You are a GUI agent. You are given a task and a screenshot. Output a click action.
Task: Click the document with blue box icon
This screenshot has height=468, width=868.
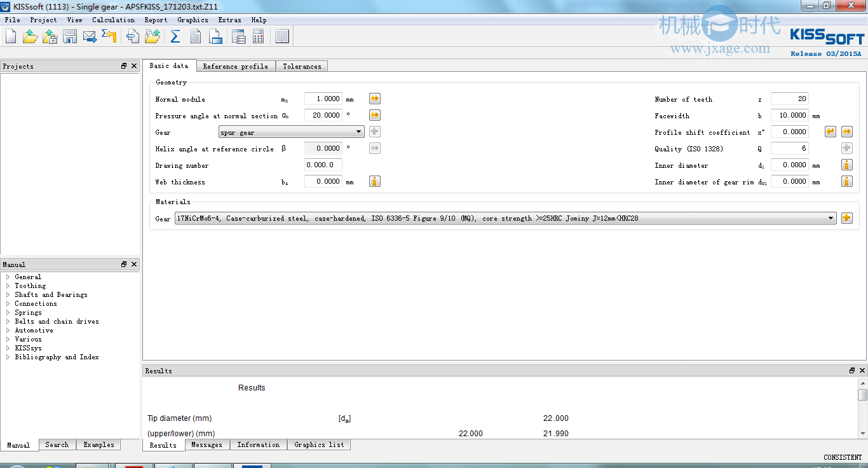[216, 36]
